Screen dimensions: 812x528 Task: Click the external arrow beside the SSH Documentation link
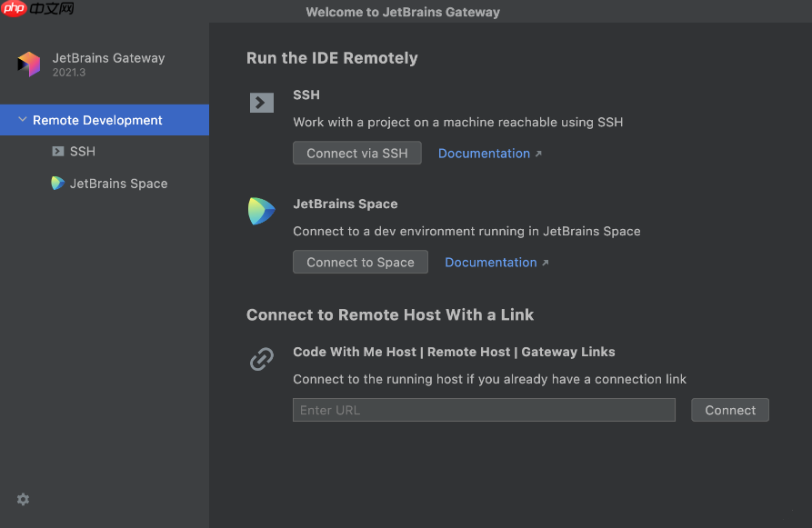tap(538, 154)
